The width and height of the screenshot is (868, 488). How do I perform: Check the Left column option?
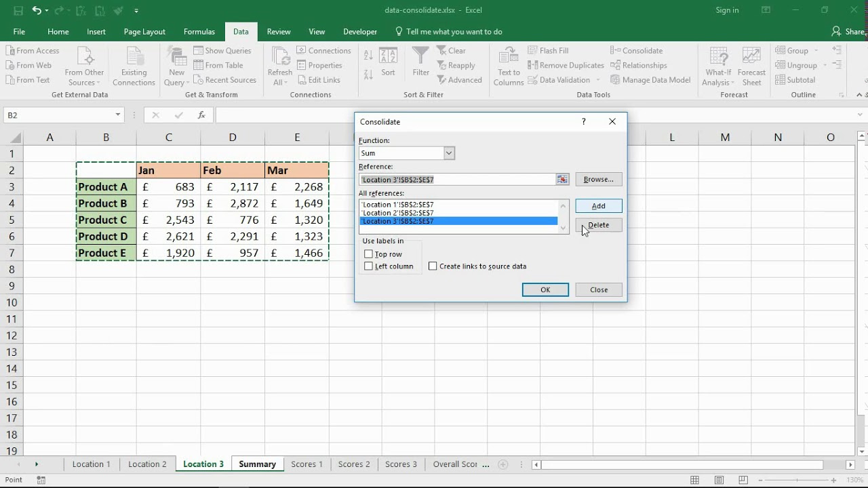click(x=369, y=266)
